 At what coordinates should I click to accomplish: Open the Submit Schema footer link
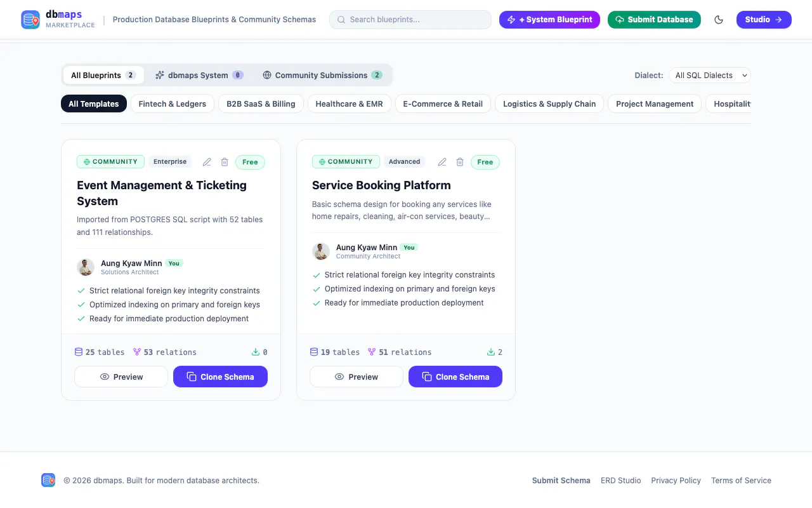pyautogui.click(x=561, y=481)
